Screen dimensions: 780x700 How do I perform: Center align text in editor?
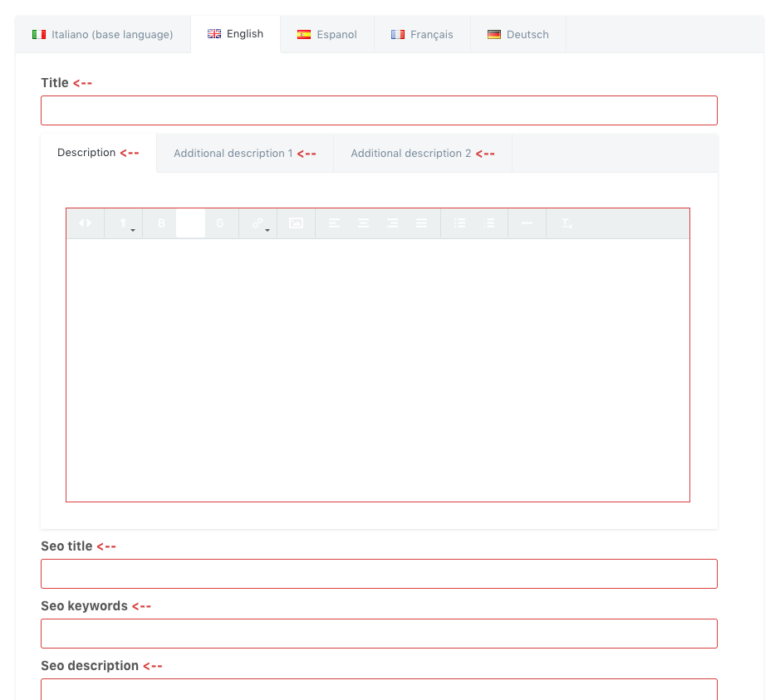[363, 223]
